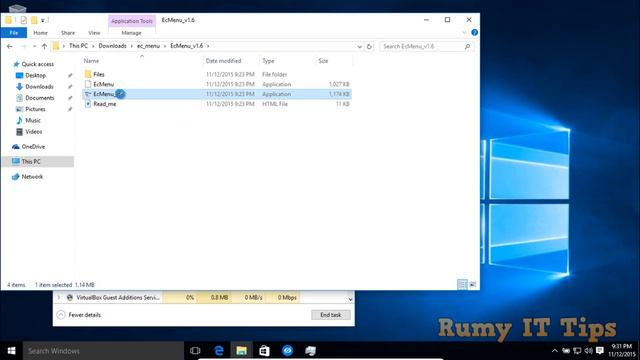Click ec_menu in the address breadcrumb
Viewport: 640px width, 360px height.
coord(149,46)
